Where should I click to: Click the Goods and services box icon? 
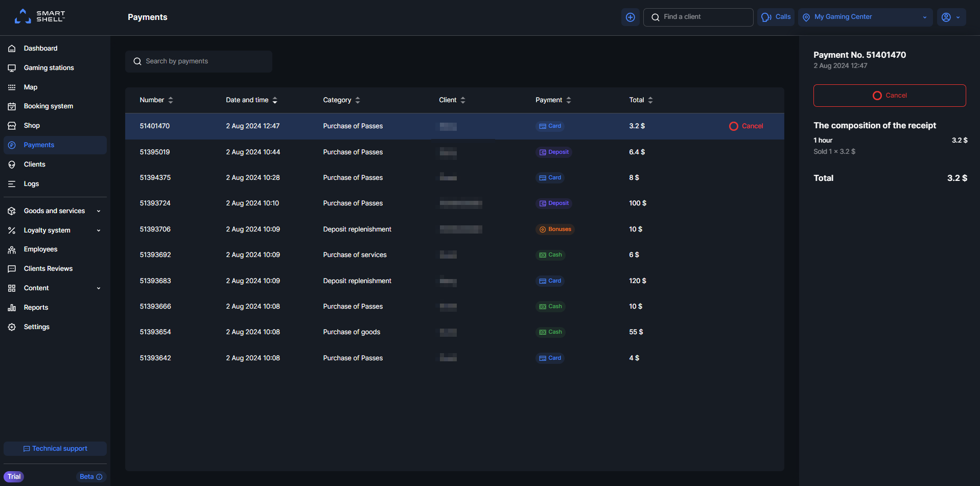[x=12, y=211]
